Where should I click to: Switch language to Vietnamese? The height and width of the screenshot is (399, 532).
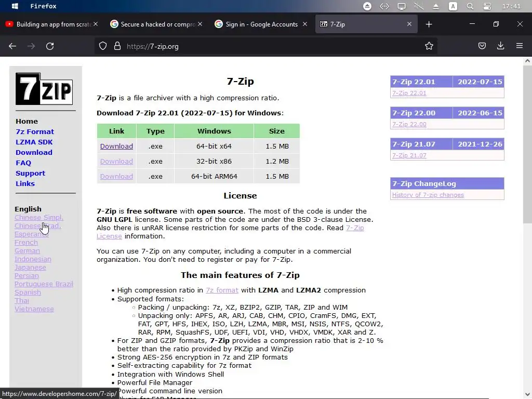point(34,309)
